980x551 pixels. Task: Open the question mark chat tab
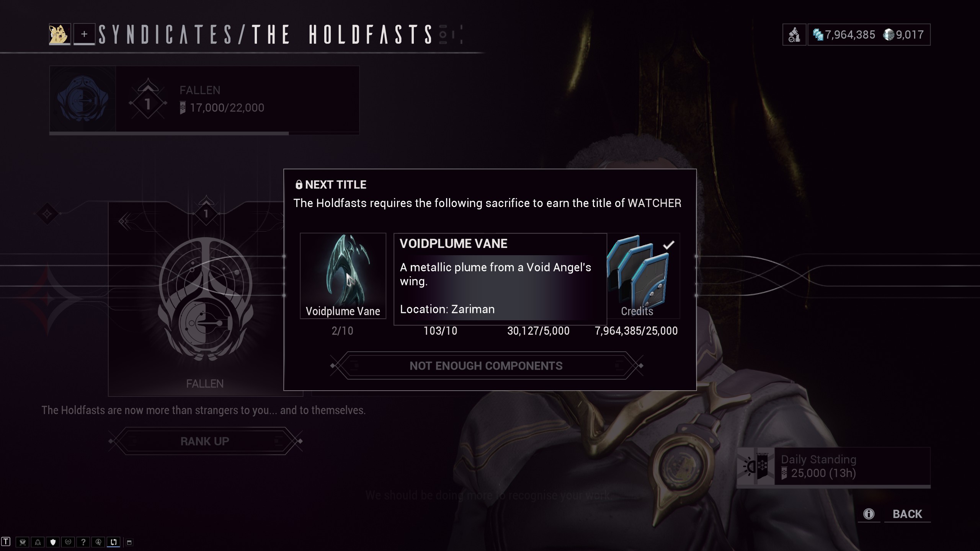coord(83,542)
